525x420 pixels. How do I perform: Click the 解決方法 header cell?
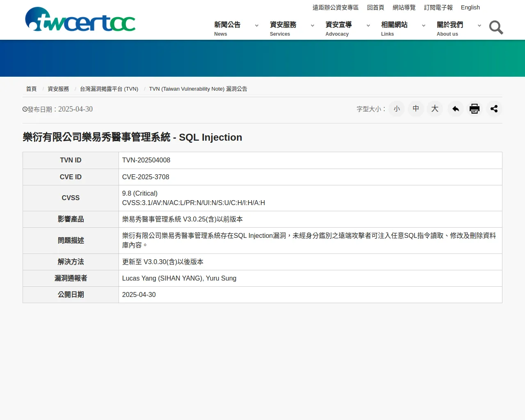[x=71, y=262]
